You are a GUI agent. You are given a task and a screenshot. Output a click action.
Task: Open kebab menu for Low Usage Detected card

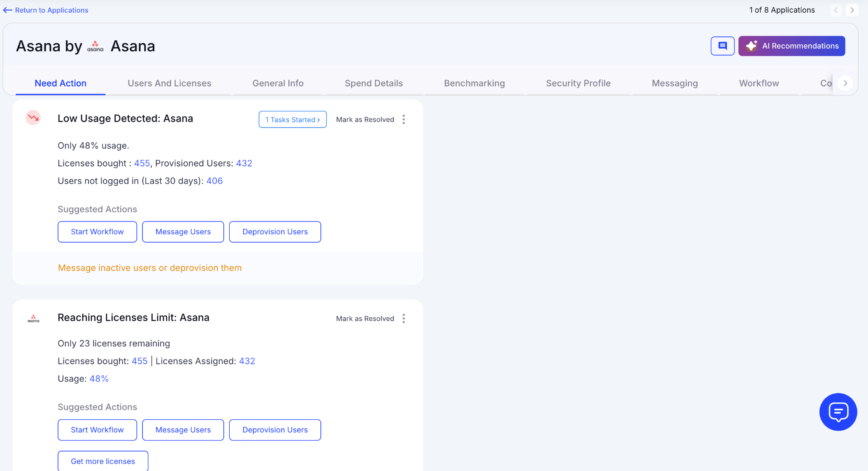point(403,119)
